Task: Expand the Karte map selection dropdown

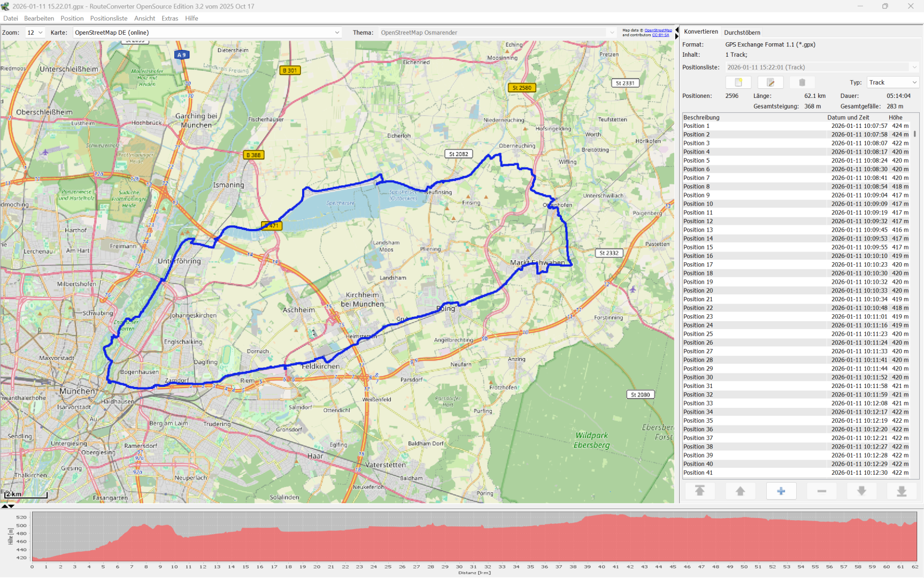Action: pyautogui.click(x=337, y=33)
